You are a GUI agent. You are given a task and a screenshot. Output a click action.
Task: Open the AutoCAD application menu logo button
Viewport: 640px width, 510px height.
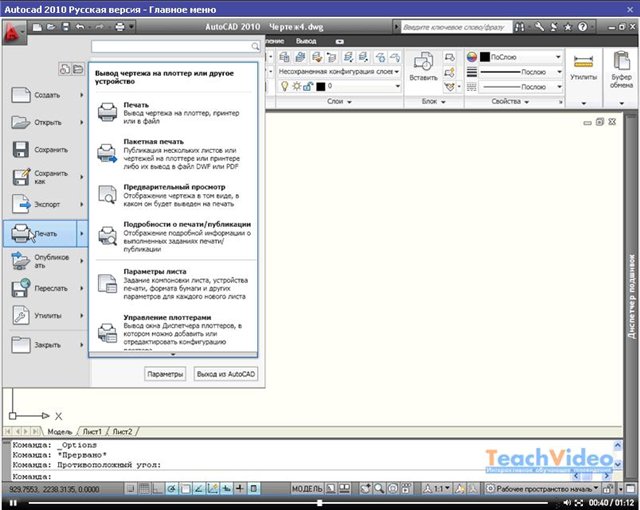(13, 32)
